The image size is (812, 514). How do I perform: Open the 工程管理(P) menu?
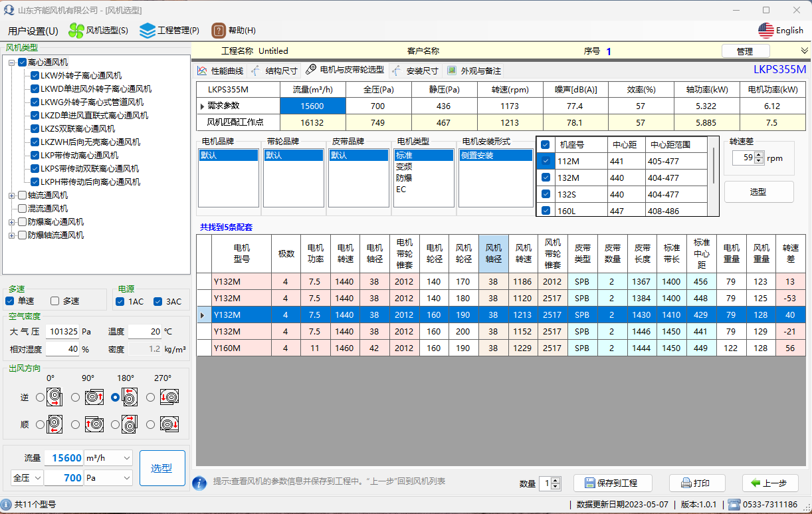(x=169, y=31)
